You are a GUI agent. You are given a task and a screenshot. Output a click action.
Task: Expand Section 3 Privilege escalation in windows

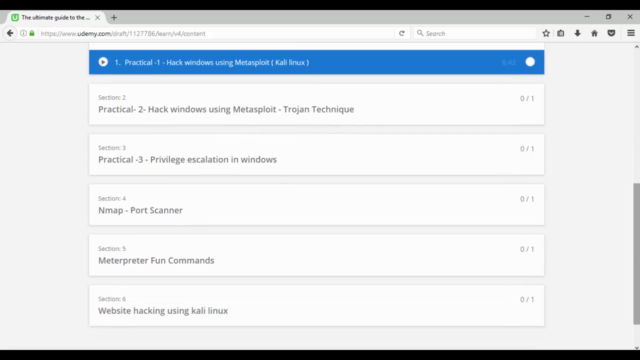coord(317,155)
